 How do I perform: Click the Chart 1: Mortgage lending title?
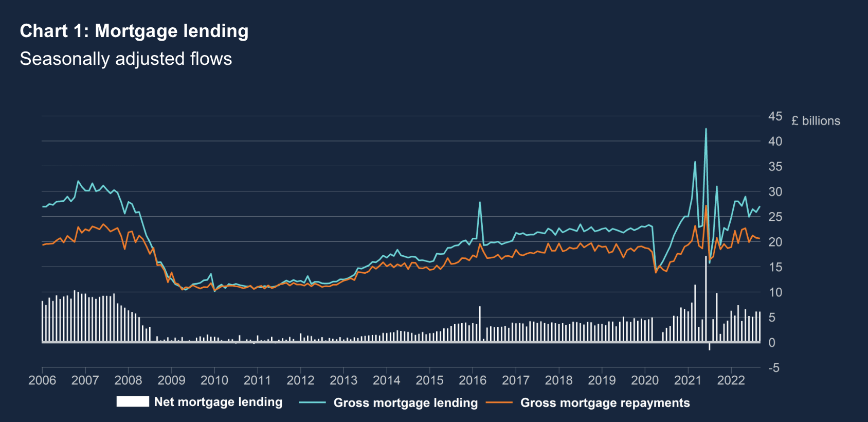(134, 31)
